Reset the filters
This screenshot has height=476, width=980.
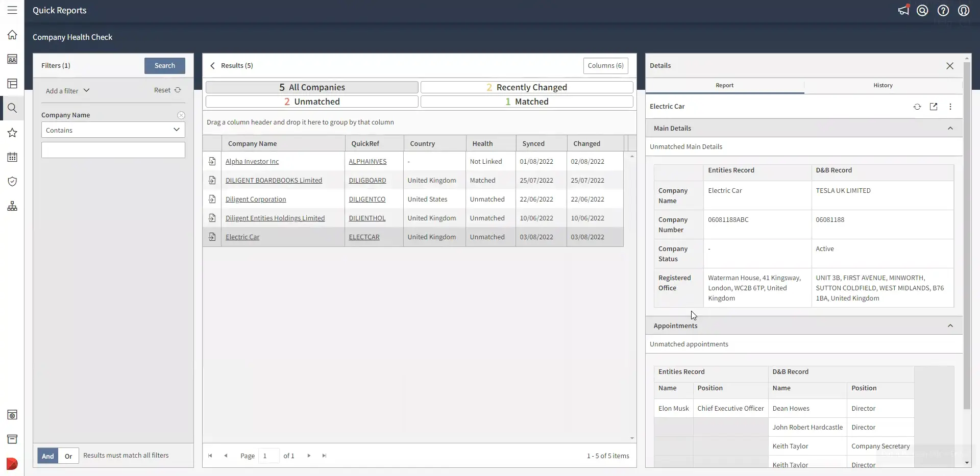coord(167,90)
